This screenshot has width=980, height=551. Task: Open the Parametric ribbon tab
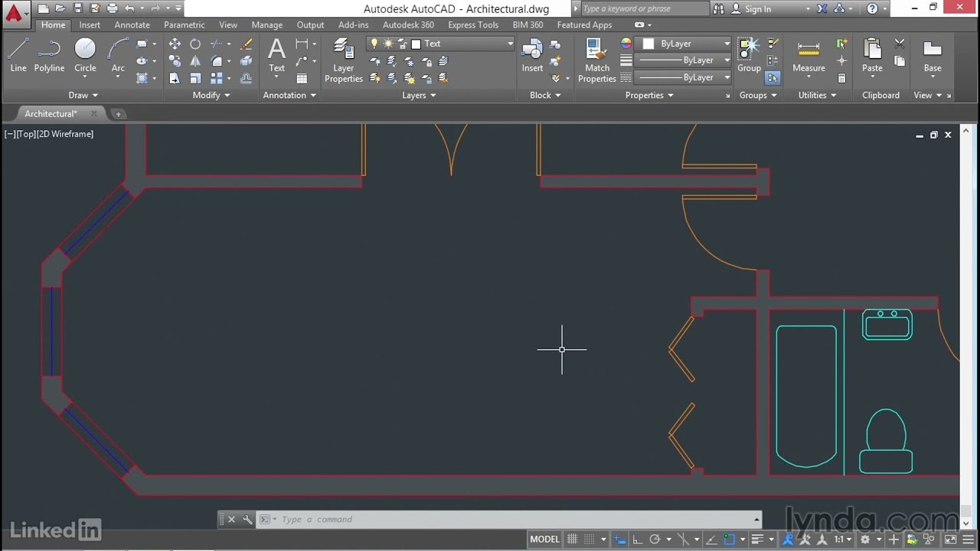coord(184,25)
